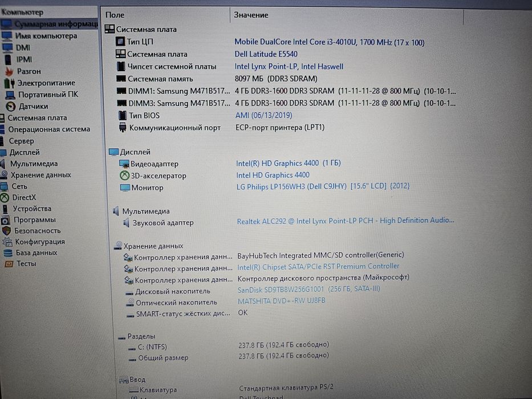The width and height of the screenshot is (532, 399).
Task: Open the LG Philips LP156WH3 monitor link
Action: coord(323,186)
